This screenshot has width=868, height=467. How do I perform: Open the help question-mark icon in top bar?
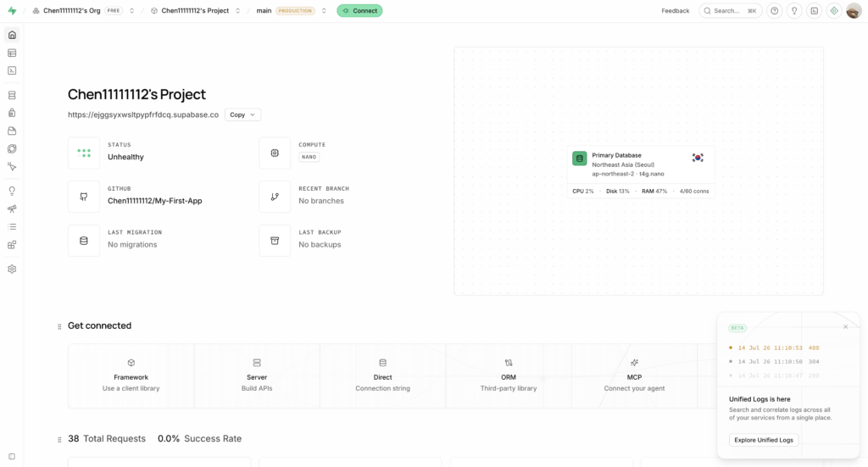775,10
